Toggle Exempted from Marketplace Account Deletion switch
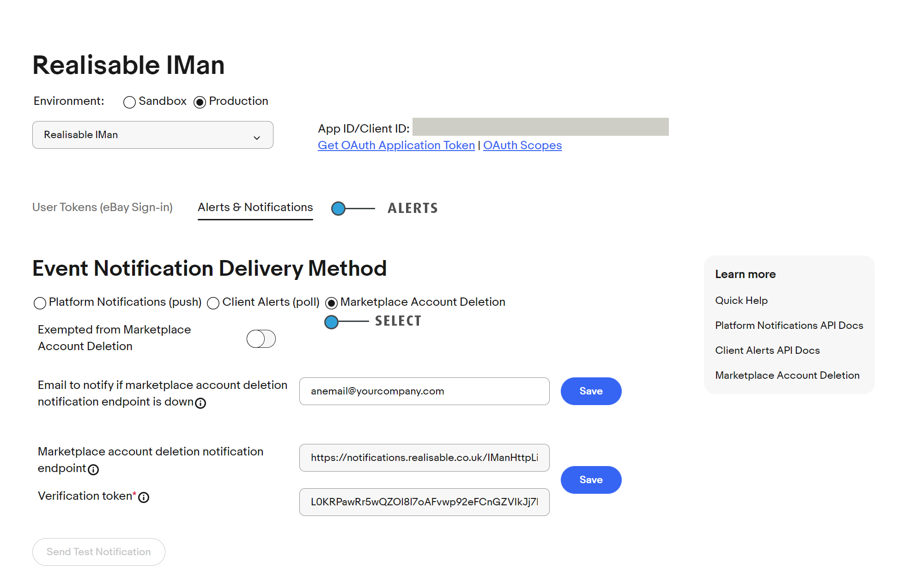Screen dimensions: 904x588 click(x=261, y=339)
